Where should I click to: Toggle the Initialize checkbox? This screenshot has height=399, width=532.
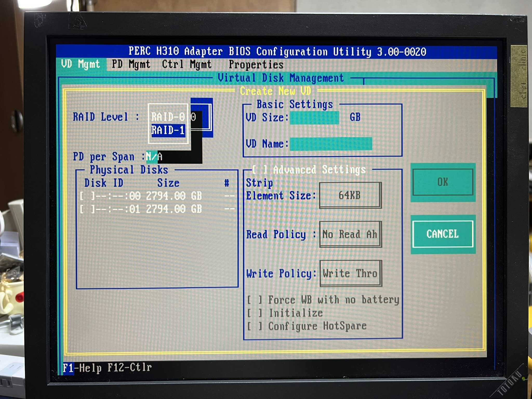point(255,313)
